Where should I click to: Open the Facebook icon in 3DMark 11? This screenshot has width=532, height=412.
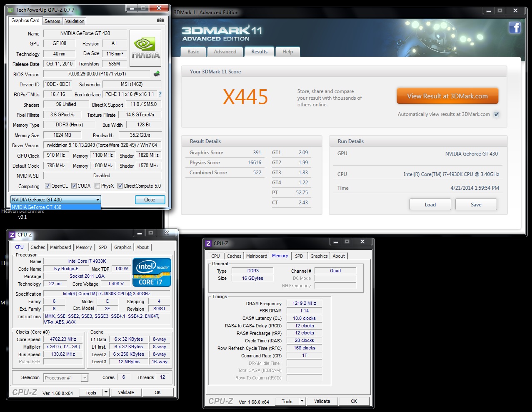click(515, 28)
